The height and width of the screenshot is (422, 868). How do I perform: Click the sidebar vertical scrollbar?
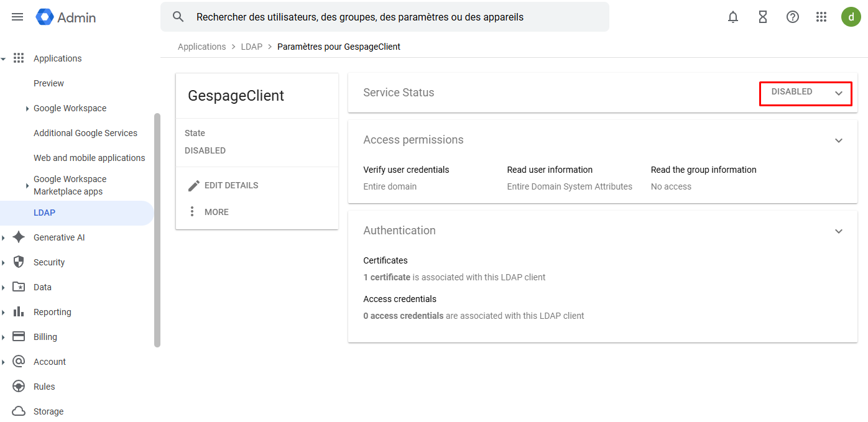[x=157, y=230]
